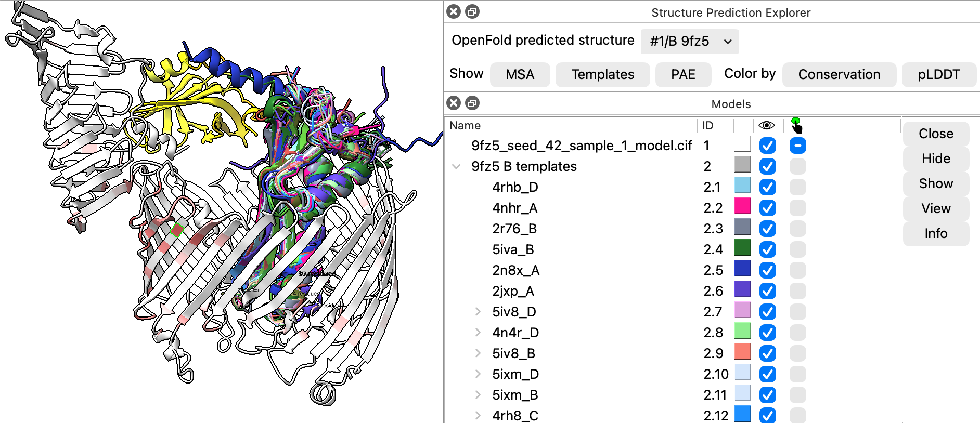Toggle selection of 4nhr_A
Screen dimensions: 980x423
click(x=797, y=208)
